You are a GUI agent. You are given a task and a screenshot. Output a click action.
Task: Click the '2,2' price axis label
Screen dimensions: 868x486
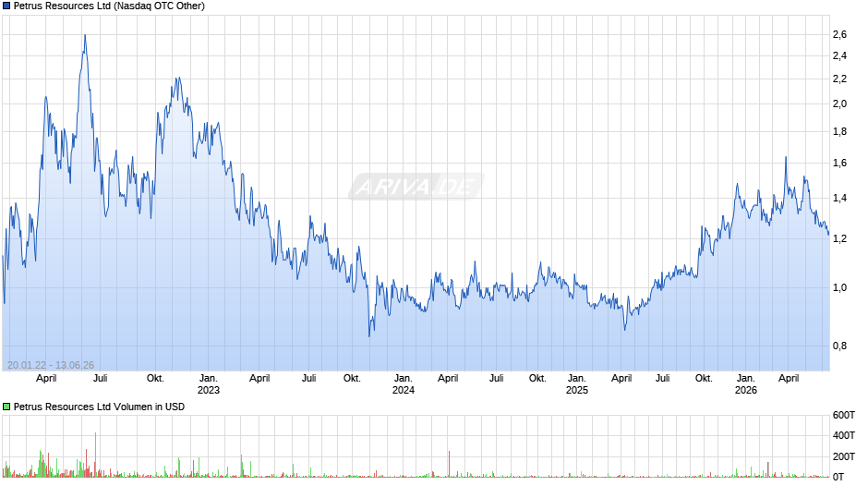[x=839, y=79]
